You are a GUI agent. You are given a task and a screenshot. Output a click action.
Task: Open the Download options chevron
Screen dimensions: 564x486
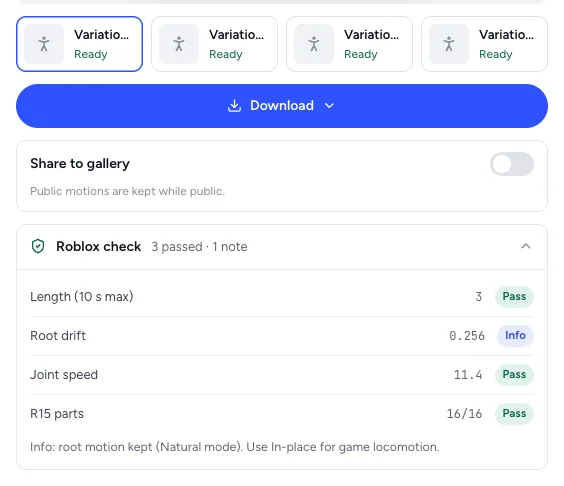pos(329,106)
